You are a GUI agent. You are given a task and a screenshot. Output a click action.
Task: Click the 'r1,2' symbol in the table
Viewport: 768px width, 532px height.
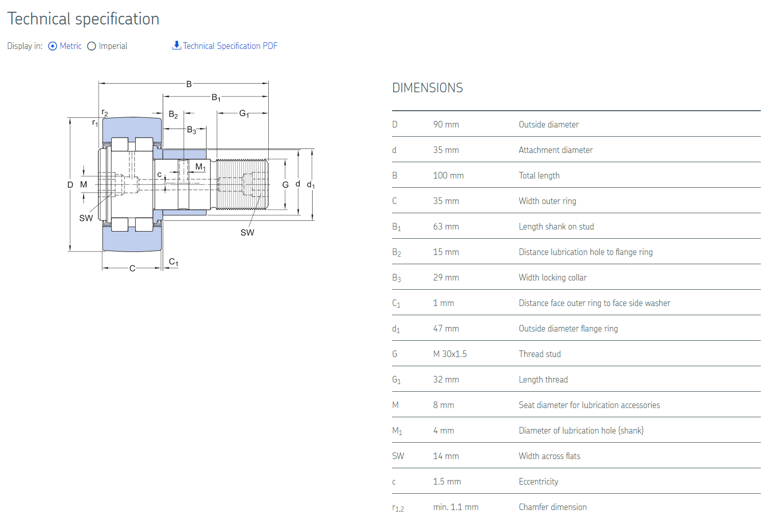[x=398, y=508]
